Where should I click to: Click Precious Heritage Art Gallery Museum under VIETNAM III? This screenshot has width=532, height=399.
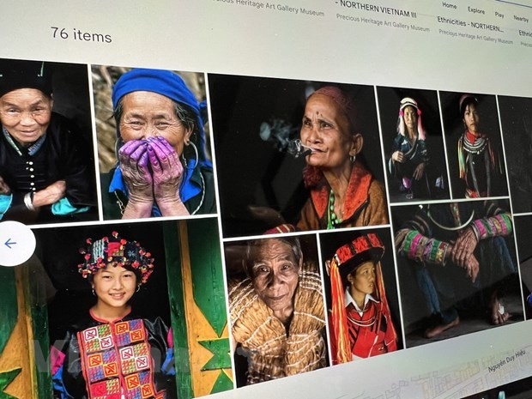383,22
